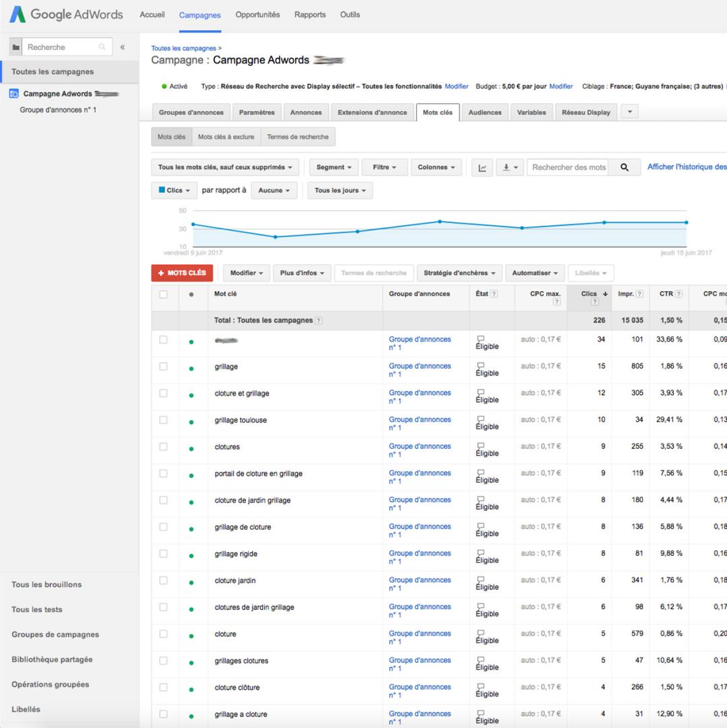Toggle the chart display icon button
The height and width of the screenshot is (728, 727).
click(x=482, y=168)
